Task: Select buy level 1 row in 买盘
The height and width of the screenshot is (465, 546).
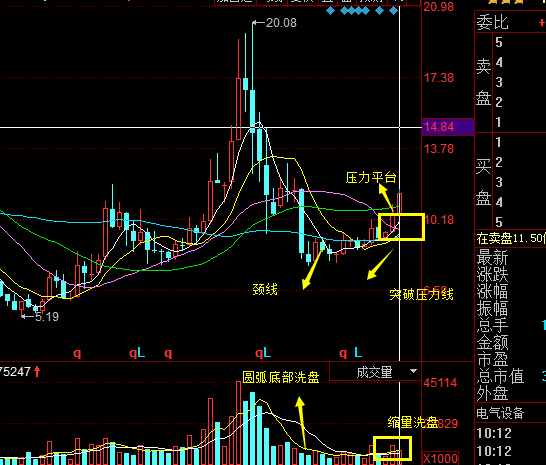Action: tap(519, 142)
